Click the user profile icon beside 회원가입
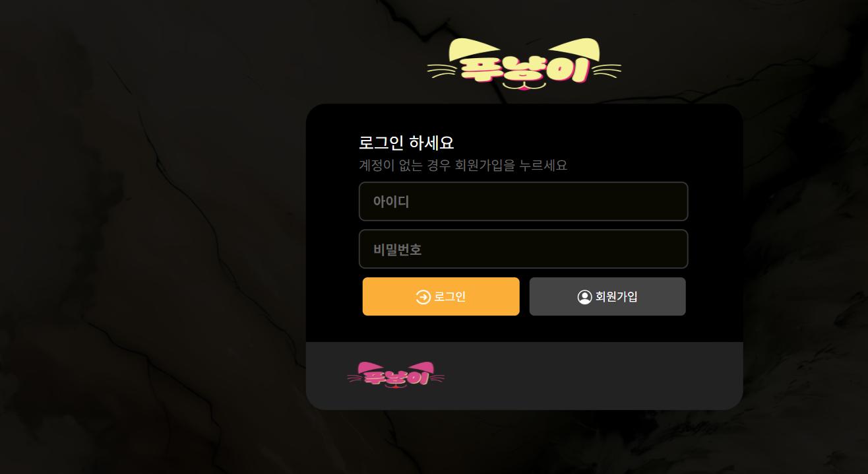Viewport: 868px width, 474px height. (584, 297)
